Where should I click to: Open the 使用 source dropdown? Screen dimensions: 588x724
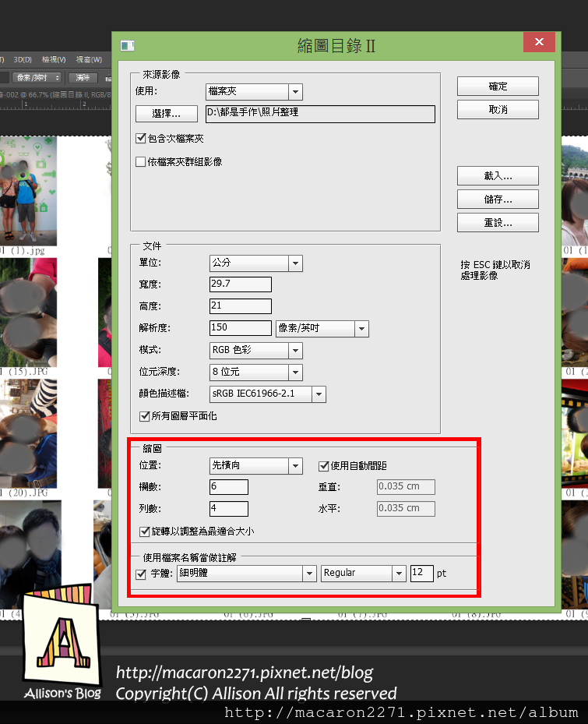(254, 92)
